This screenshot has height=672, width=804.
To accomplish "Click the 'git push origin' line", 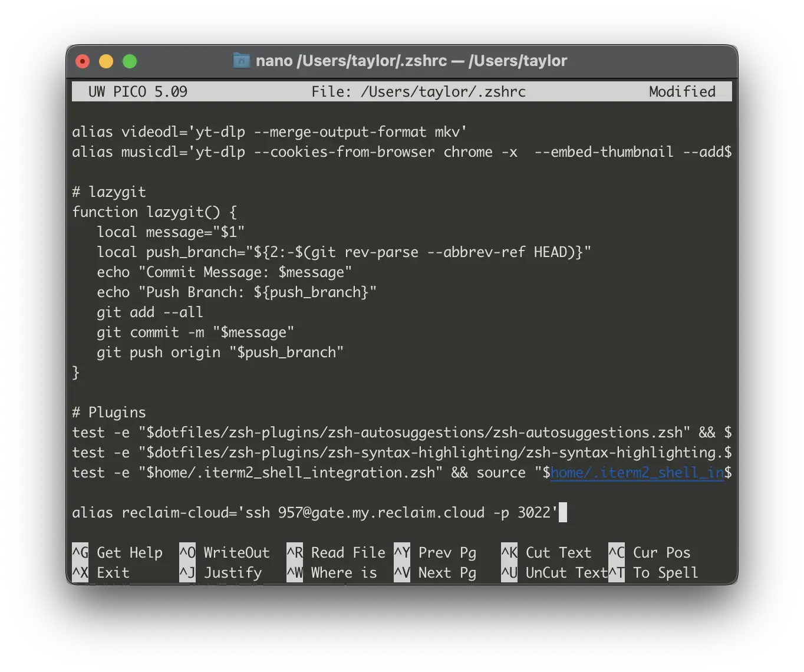I will tap(220, 353).
